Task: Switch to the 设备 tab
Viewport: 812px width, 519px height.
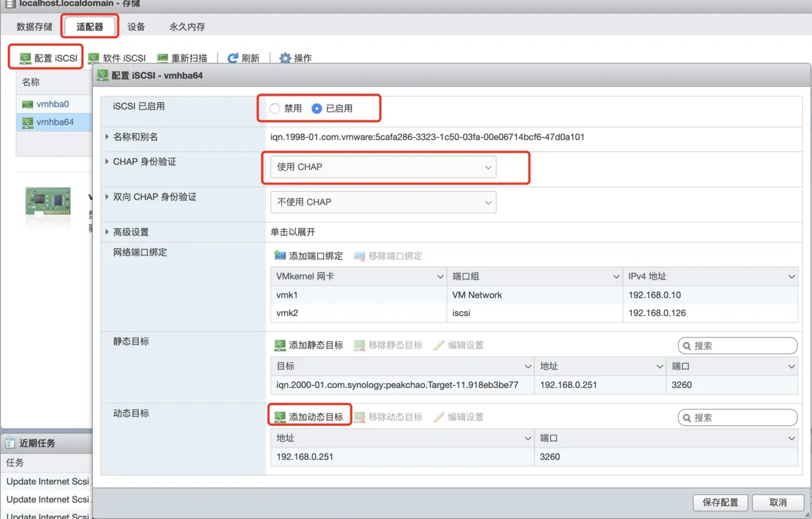Action: point(136,26)
